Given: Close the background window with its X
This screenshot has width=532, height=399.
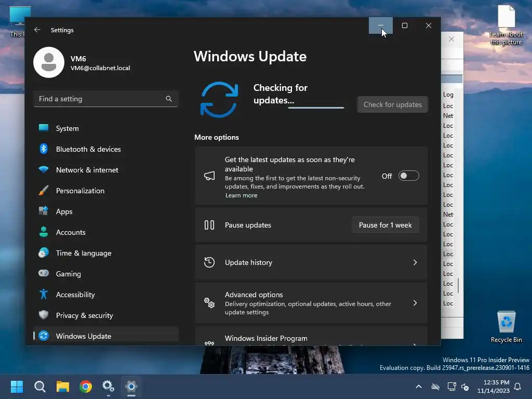Looking at the screenshot, I should click(451, 39).
